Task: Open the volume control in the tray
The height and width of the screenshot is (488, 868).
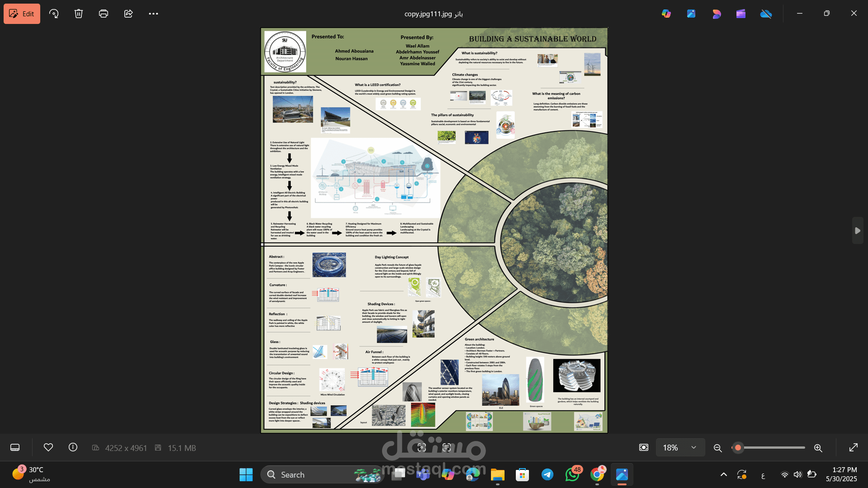Action: click(x=797, y=474)
